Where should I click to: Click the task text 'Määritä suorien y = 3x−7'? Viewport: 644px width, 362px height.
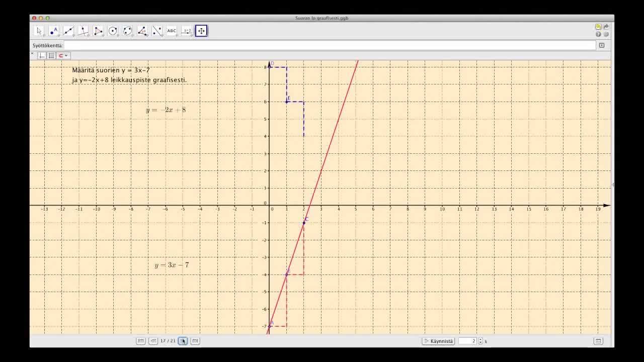click(111, 70)
